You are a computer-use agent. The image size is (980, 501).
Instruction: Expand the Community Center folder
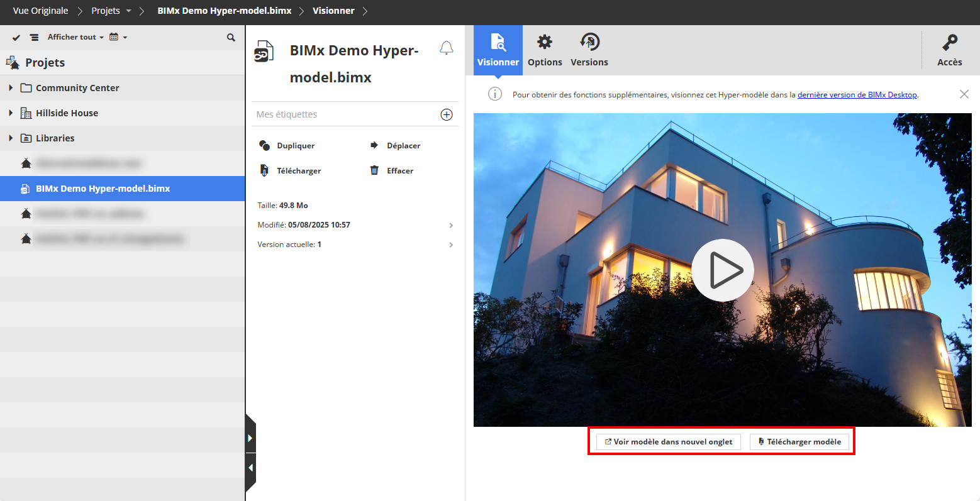[11, 88]
